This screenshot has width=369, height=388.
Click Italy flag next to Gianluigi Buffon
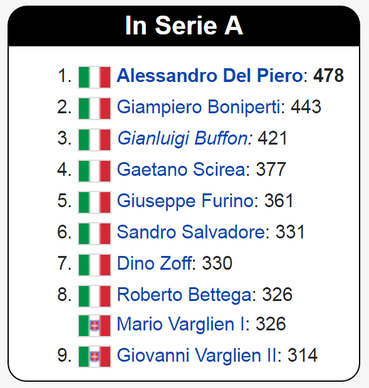point(94,140)
